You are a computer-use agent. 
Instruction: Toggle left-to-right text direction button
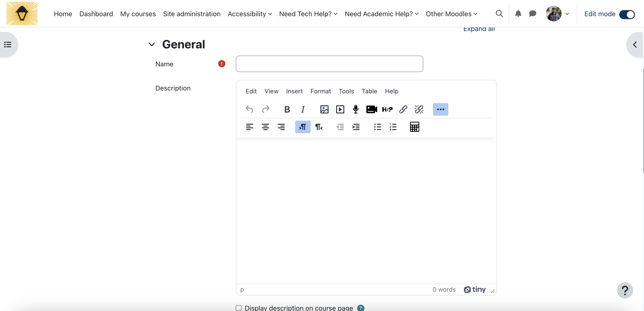click(x=302, y=127)
